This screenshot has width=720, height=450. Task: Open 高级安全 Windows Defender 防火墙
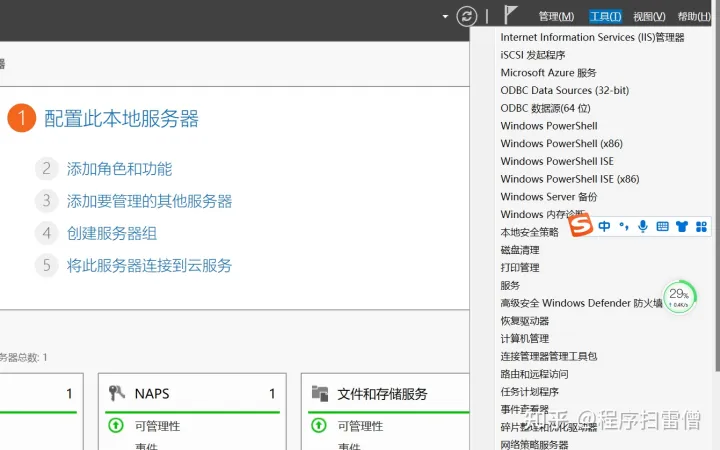pos(581,303)
